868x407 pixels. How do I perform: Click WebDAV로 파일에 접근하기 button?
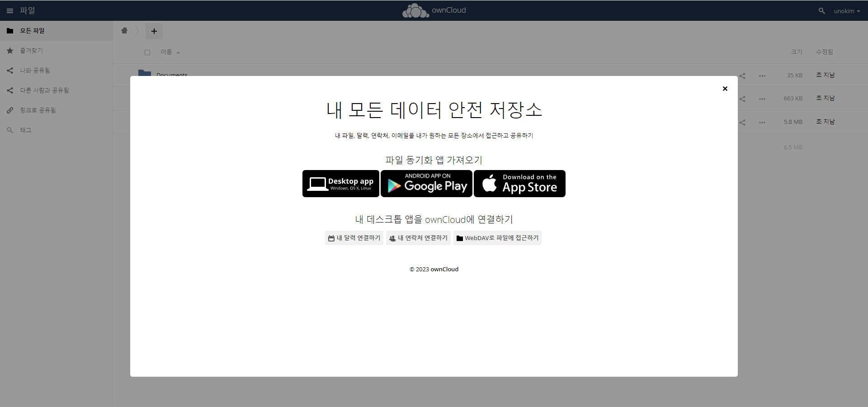coord(497,238)
